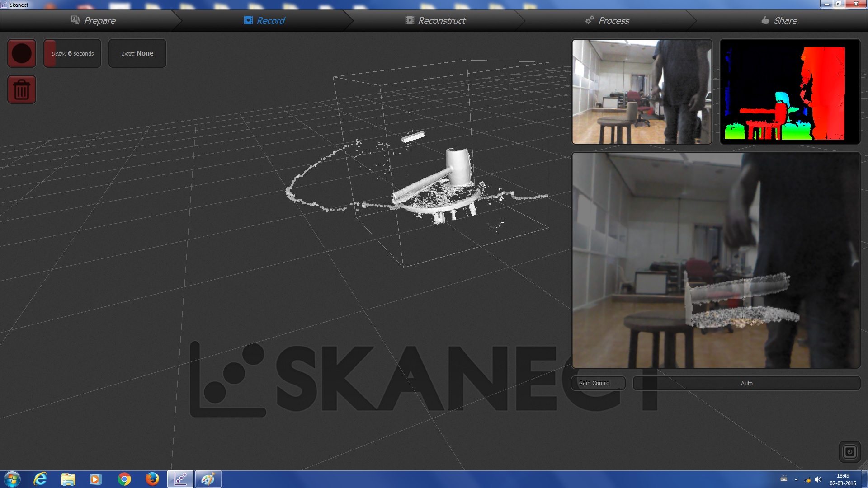Viewport: 868px width, 488px height.
Task: Launch Google Chrome from the taskbar
Action: click(x=124, y=479)
